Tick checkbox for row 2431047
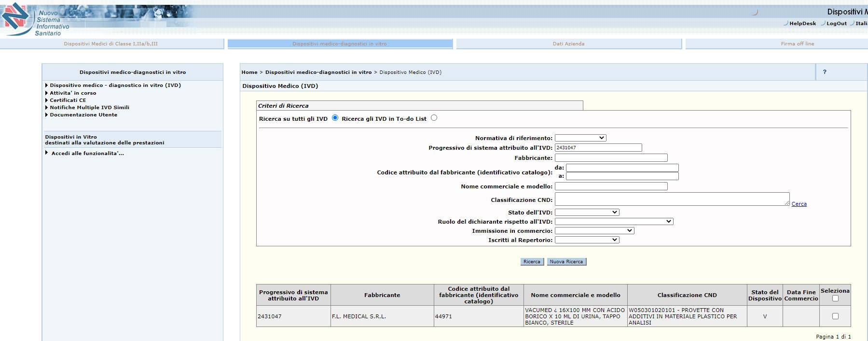This screenshot has height=341, width=868. click(835, 316)
